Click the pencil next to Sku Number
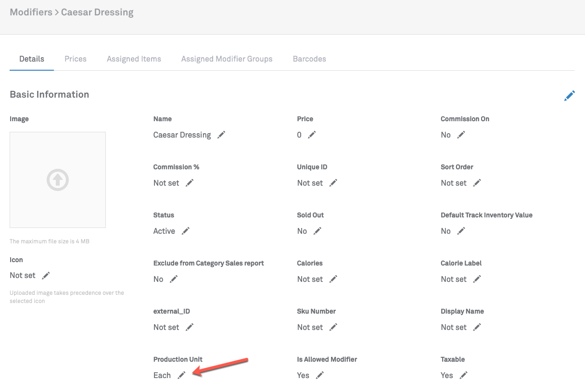The image size is (585, 392). 333,328
